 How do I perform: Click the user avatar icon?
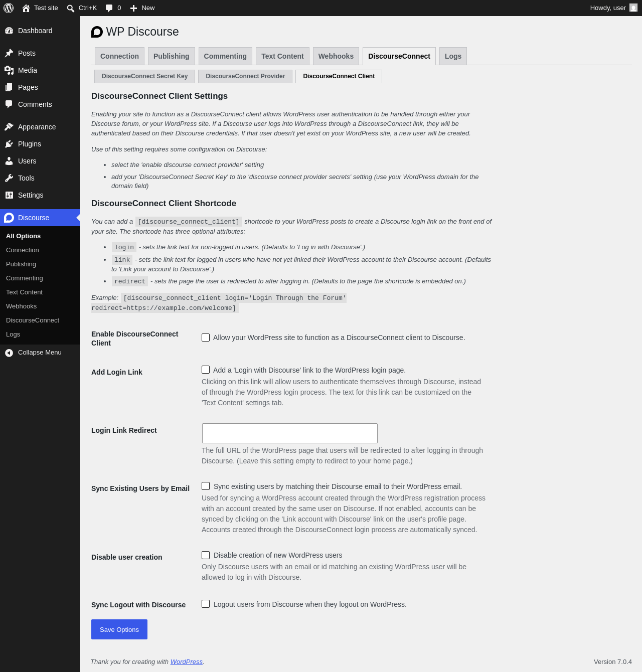[x=633, y=8]
